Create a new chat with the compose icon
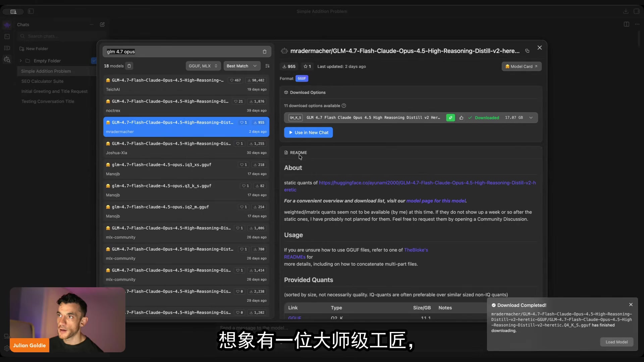This screenshot has width=644, height=362. click(x=102, y=24)
